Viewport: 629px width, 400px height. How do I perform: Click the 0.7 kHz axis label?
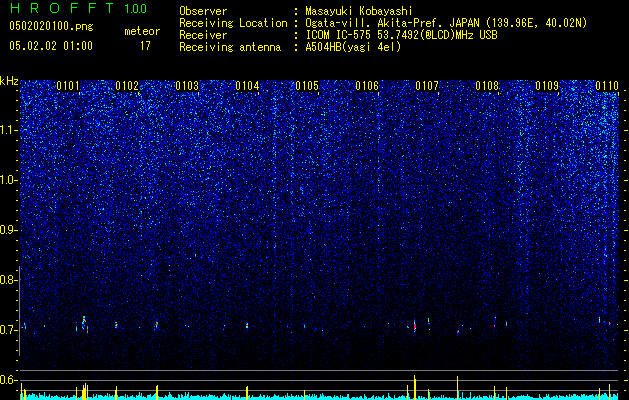(8, 330)
